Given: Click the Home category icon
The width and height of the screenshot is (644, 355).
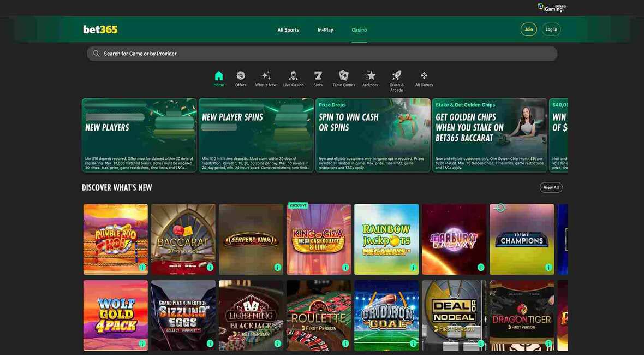Looking at the screenshot, I should (x=219, y=76).
